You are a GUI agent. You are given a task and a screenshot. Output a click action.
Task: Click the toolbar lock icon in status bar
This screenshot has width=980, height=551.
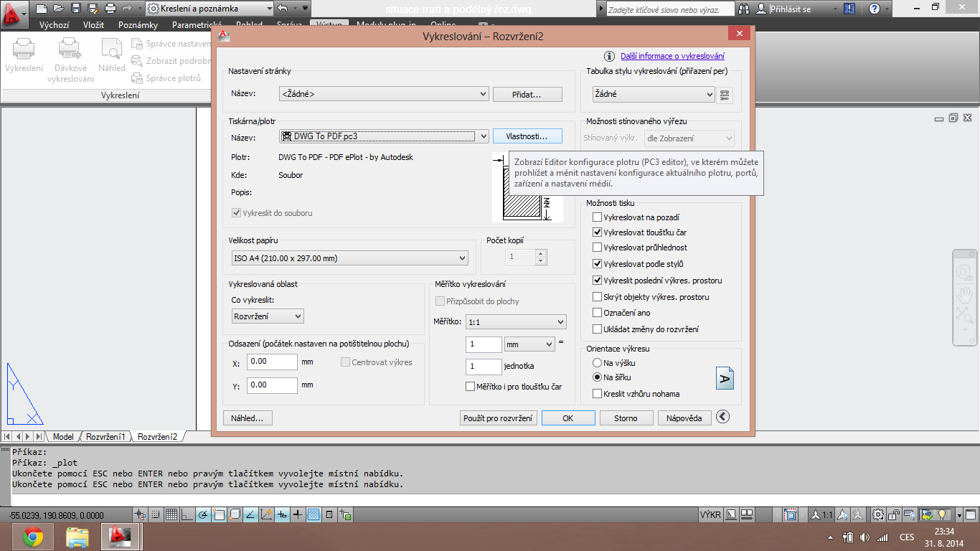click(893, 514)
